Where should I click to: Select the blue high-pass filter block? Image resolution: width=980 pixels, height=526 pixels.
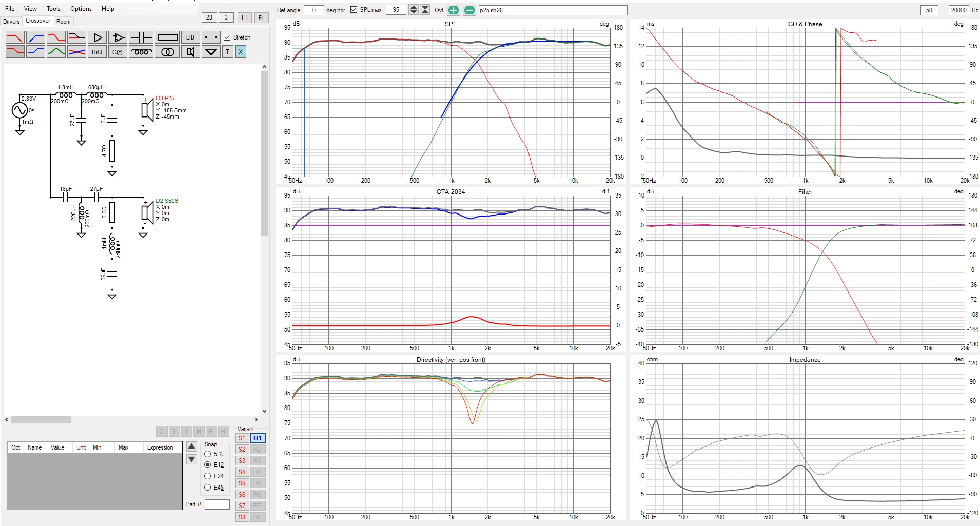click(x=35, y=37)
